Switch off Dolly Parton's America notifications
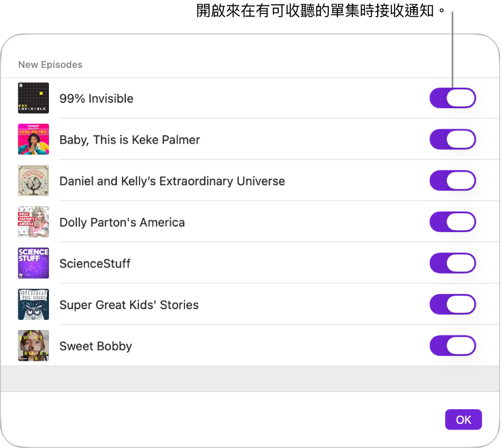Viewport: 501px width, 448px height. (x=453, y=222)
